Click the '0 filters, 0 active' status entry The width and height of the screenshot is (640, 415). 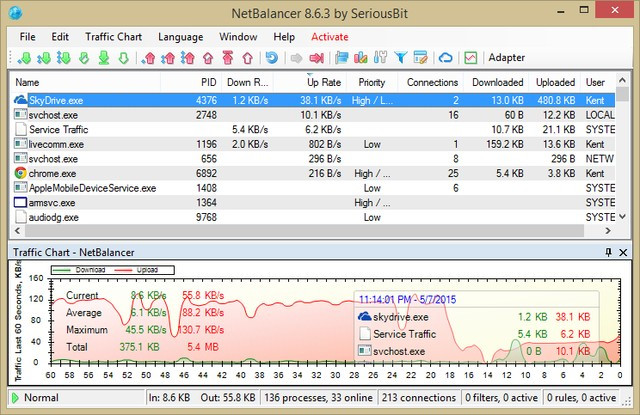coord(501,397)
